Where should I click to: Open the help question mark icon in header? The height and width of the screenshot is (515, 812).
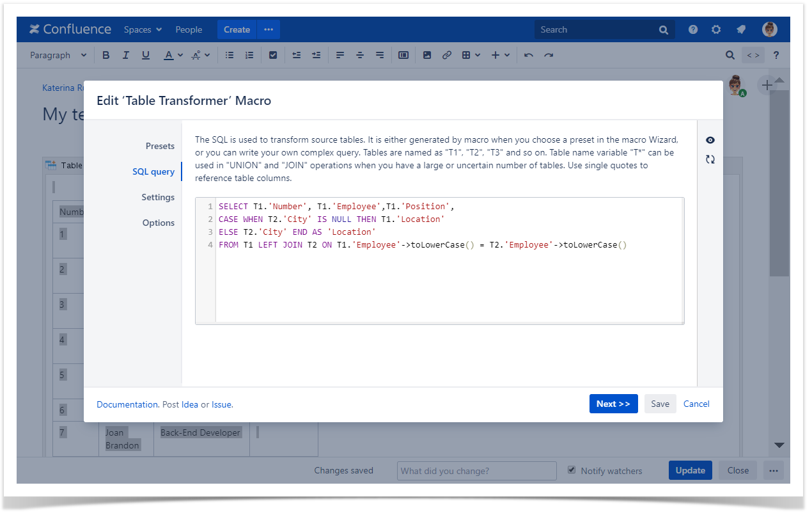(693, 29)
